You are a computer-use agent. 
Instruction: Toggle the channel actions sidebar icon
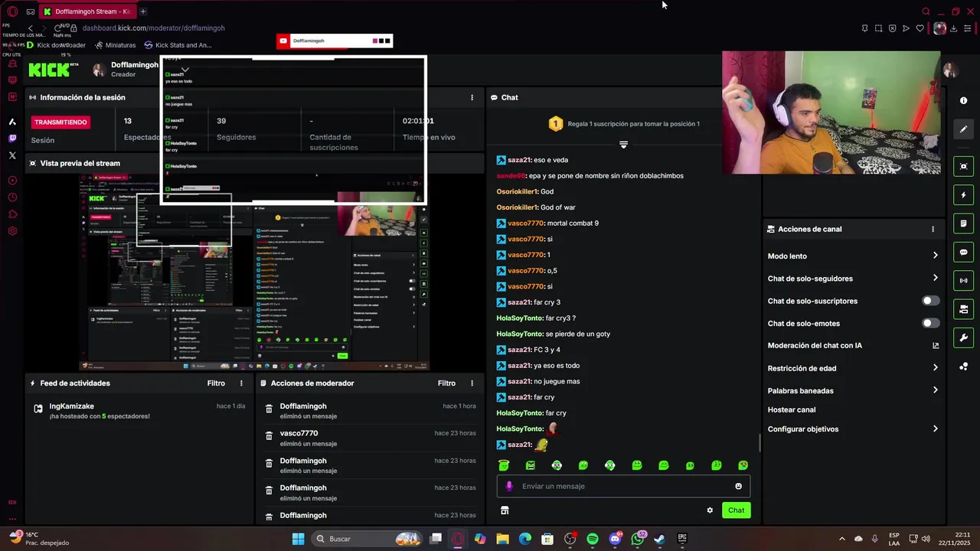[x=963, y=309]
